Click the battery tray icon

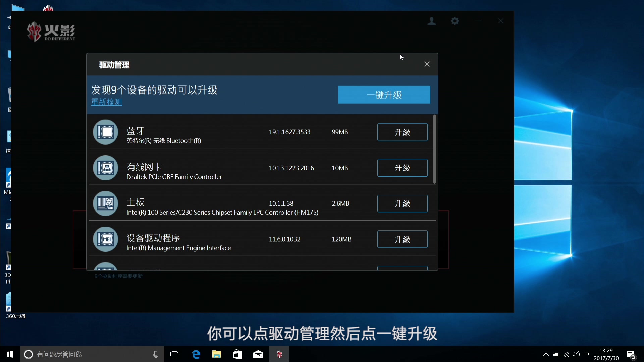[x=556, y=354]
